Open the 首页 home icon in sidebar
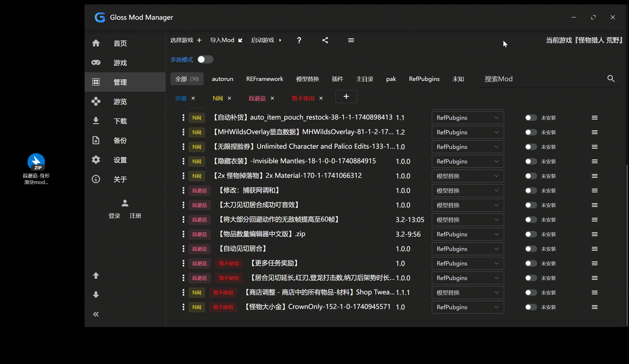The width and height of the screenshot is (629, 364). click(x=96, y=43)
